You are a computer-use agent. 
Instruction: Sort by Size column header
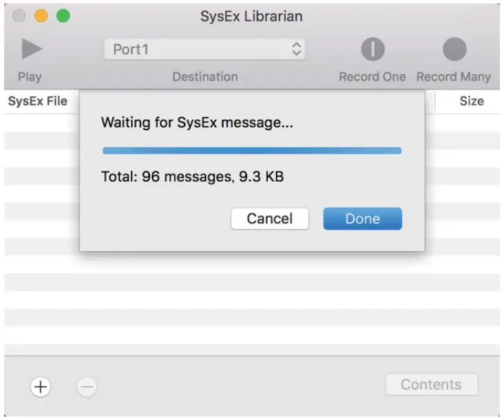pyautogui.click(x=472, y=101)
